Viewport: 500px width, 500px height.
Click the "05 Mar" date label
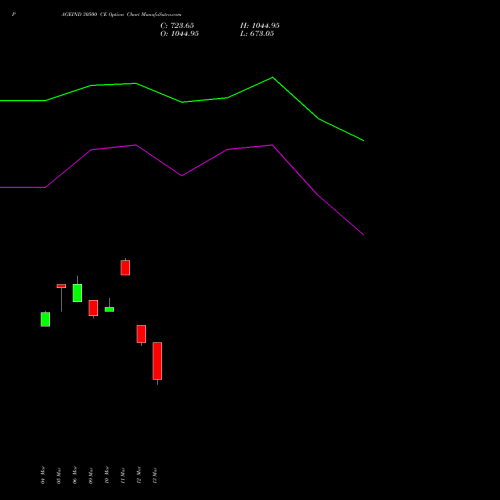(59, 475)
